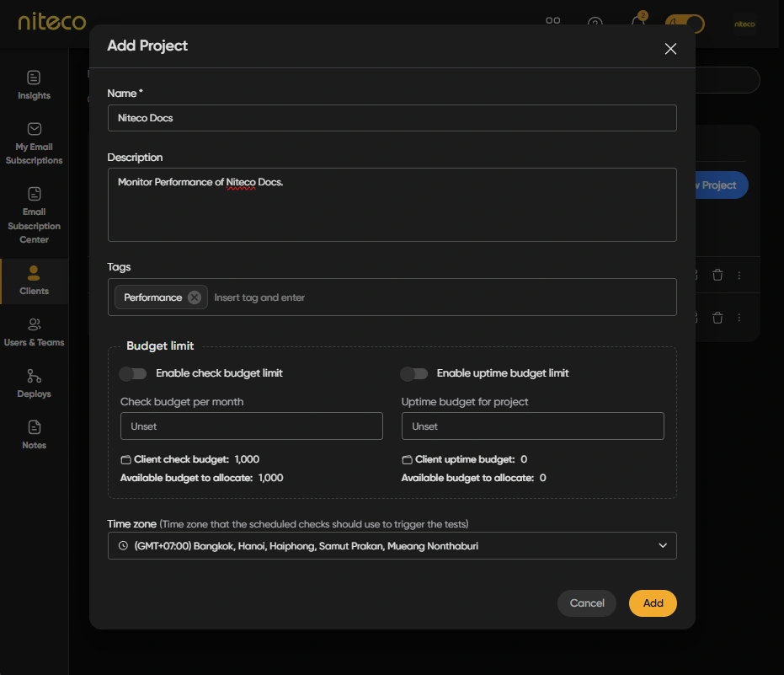This screenshot has height=675, width=784.
Task: Click the Check budget per month field
Action: (x=252, y=426)
